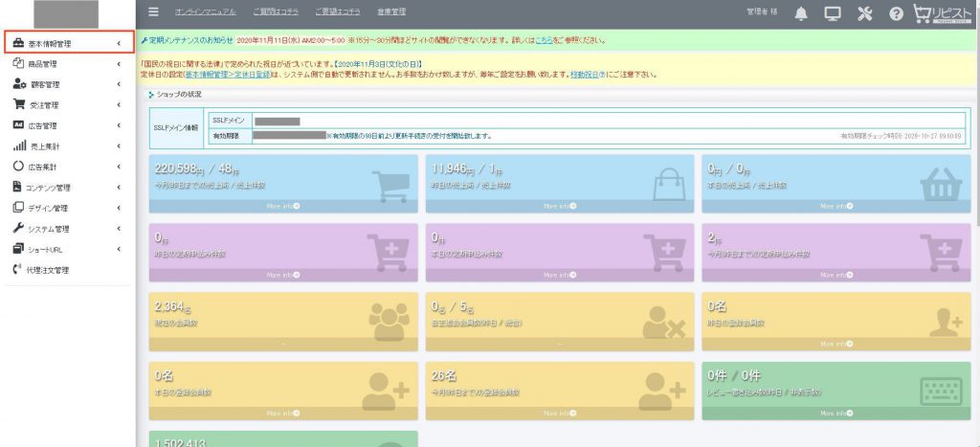Select ご質問はコチラ in the top bar

[277, 11]
